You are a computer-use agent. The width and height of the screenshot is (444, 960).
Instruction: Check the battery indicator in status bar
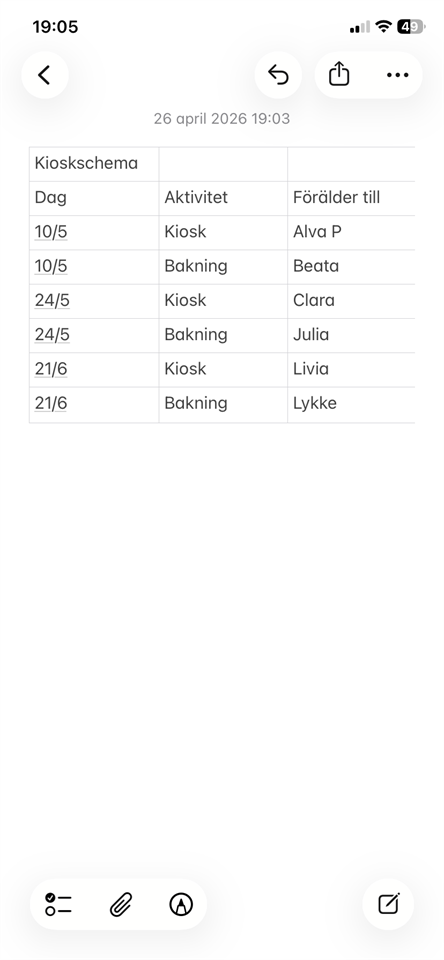411,27
